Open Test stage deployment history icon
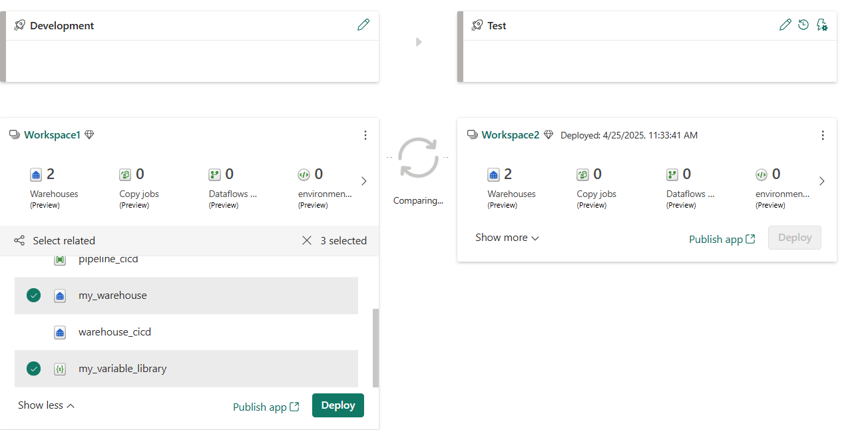The image size is (868, 430). pyautogui.click(x=803, y=25)
